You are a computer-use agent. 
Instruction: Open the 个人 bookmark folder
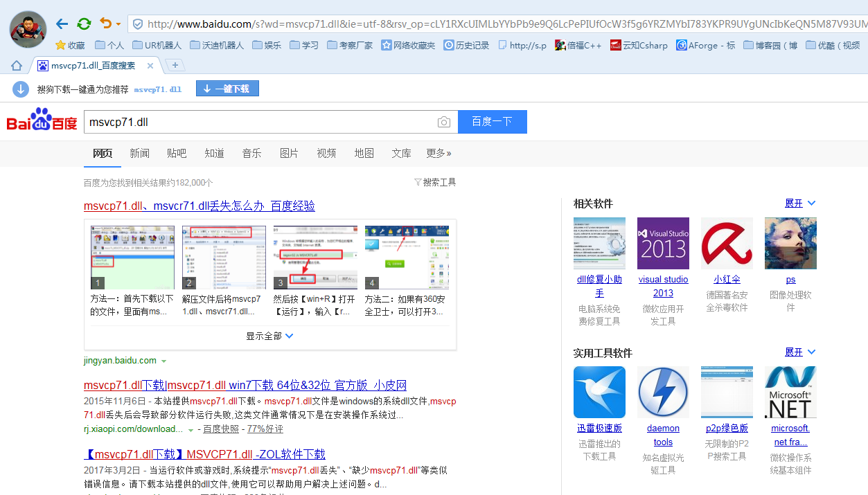(109, 45)
